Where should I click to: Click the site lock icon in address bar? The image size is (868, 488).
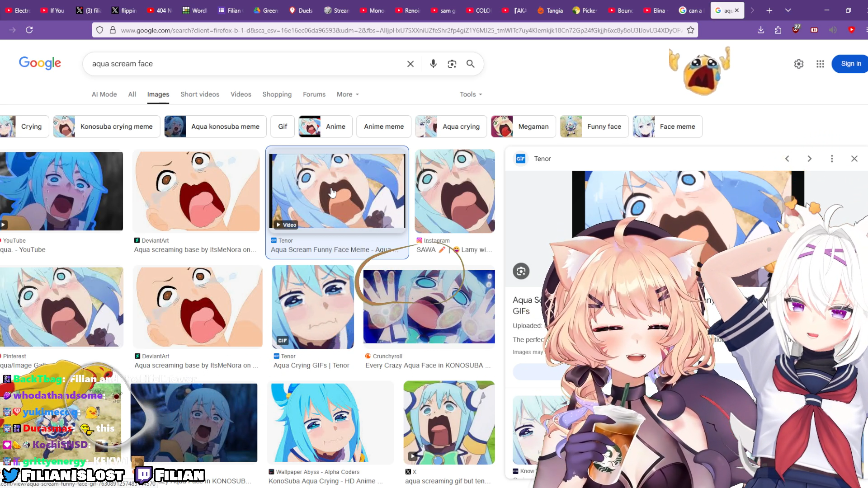[113, 30]
